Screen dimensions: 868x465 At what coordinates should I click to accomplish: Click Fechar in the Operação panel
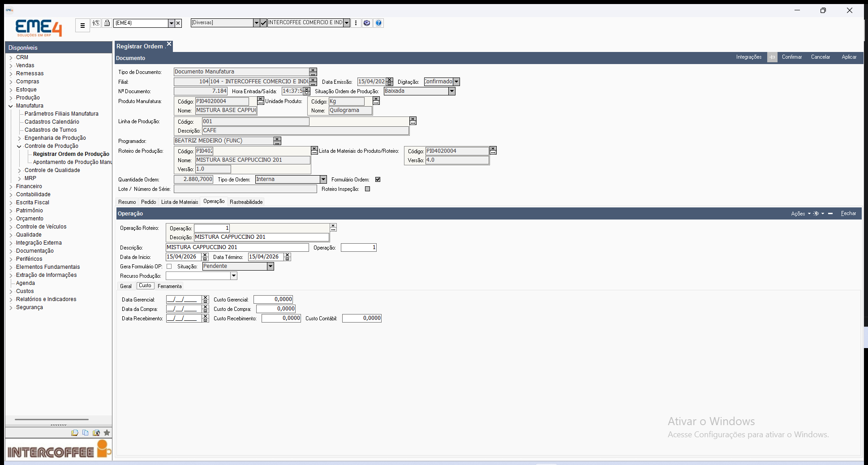pos(848,214)
